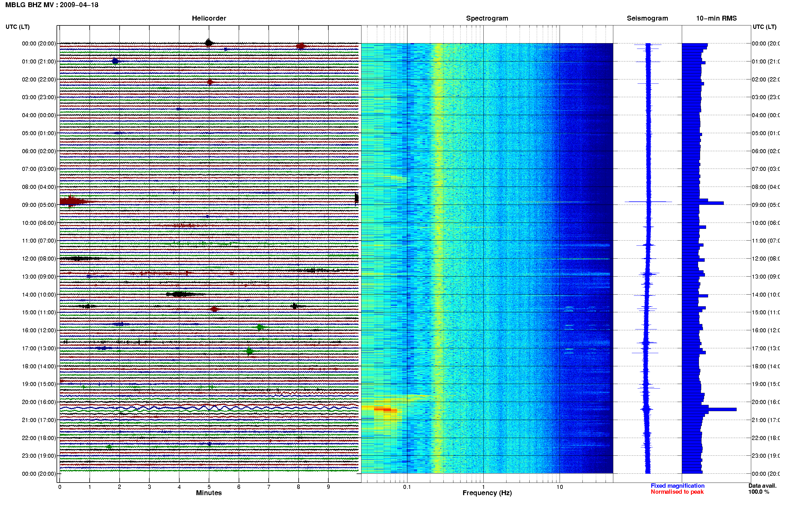
Task: Click the left '03:00 (23:00)' time label
Action: 39,97
